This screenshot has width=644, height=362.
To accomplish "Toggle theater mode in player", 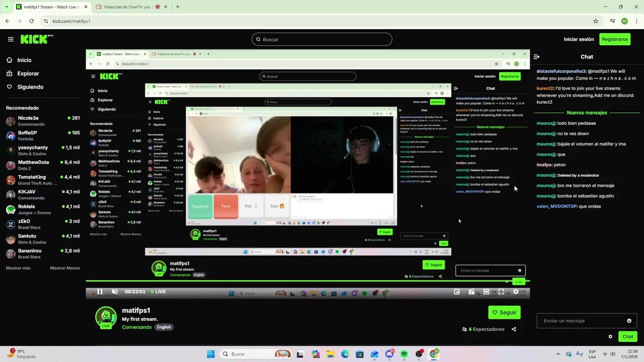I will 487,292.
